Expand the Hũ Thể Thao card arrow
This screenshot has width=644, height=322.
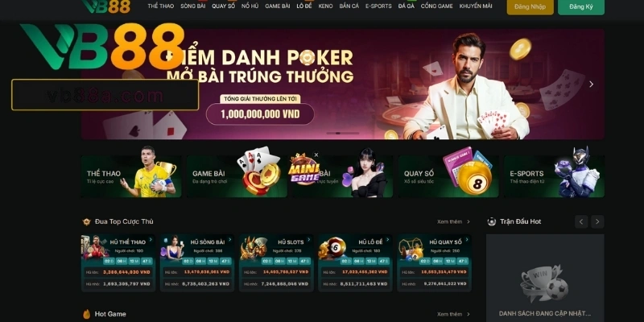click(x=151, y=239)
